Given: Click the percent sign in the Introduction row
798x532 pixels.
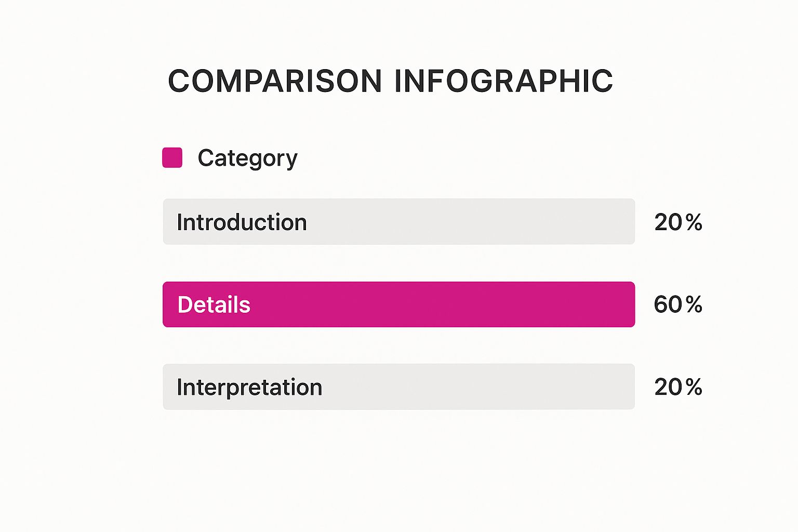Looking at the screenshot, I should coord(694,222).
